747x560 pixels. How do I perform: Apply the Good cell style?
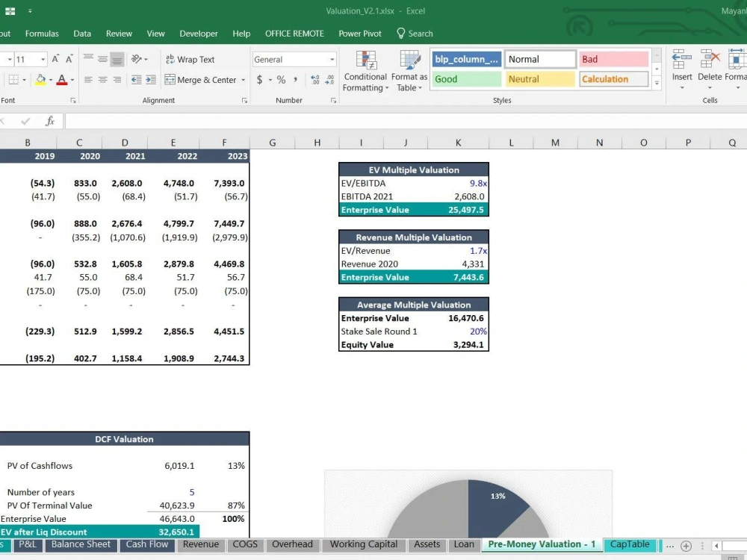(x=465, y=78)
